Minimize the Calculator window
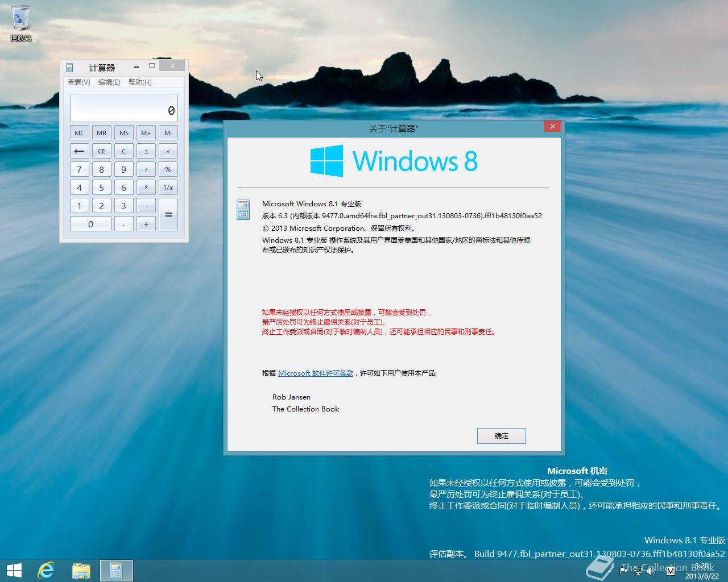This screenshot has height=582, width=728. tap(136, 66)
